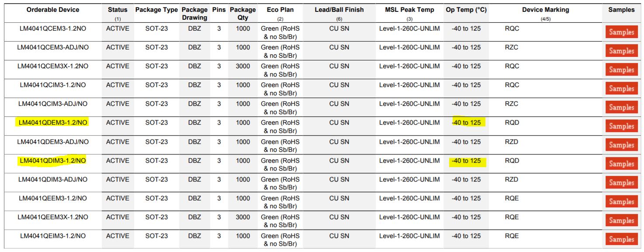644x252 pixels.
Task: Select highlighted device name LM4041QDEM3-1.2/NO
Action: [53, 122]
